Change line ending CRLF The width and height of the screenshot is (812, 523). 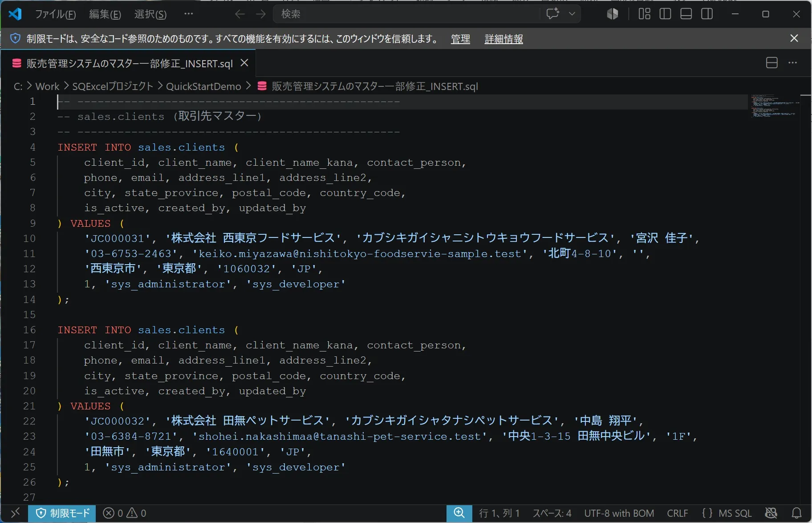tap(677, 513)
